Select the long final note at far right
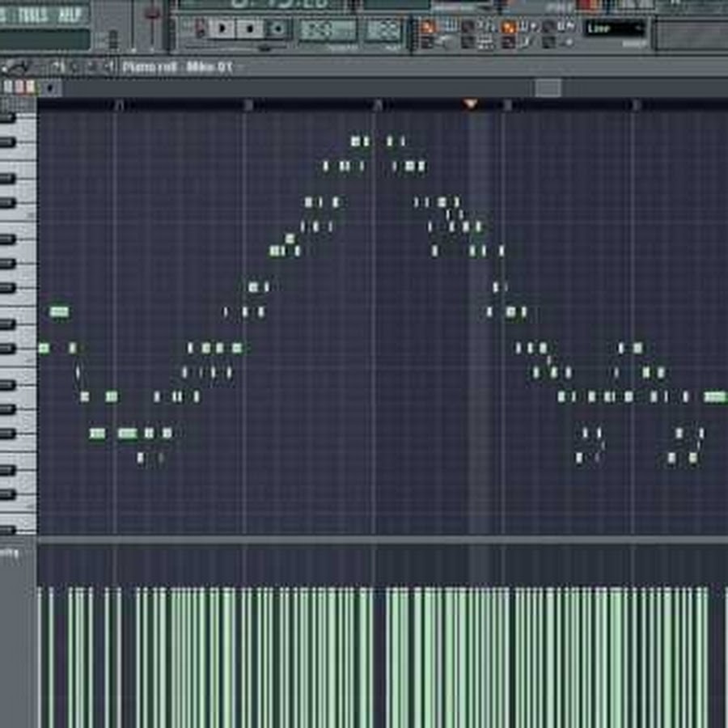Viewport: 728px width, 728px height. [715, 396]
